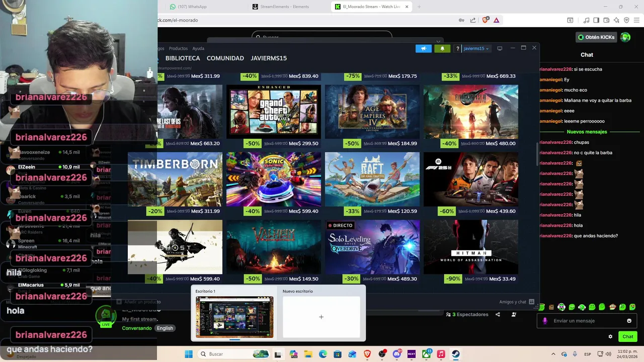Open the Timberborn game card
Viewport: 644px width, 362px height.
175,179
